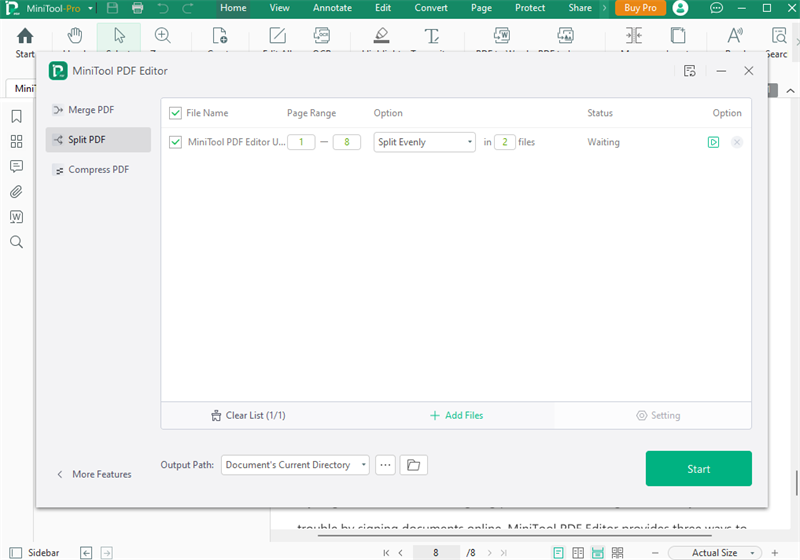Switch to single page view mode
800x560 pixels.
coord(558,553)
